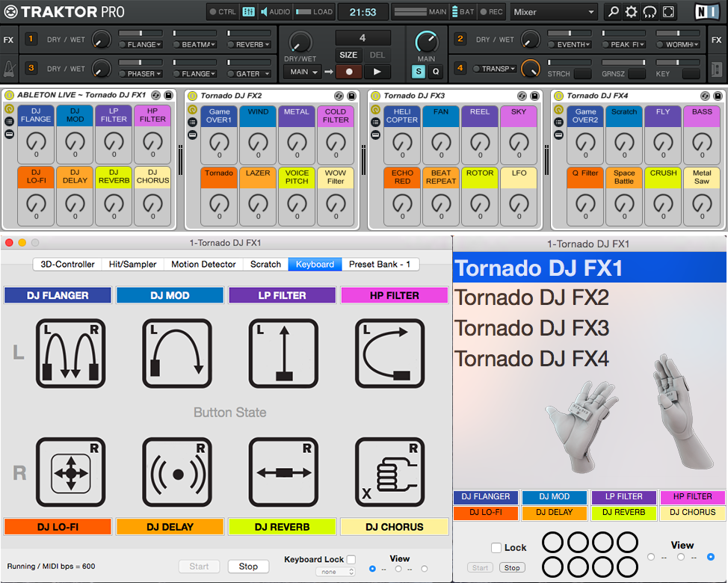
Task: Toggle Traktor fullscreen icon
Action: [x=668, y=12]
